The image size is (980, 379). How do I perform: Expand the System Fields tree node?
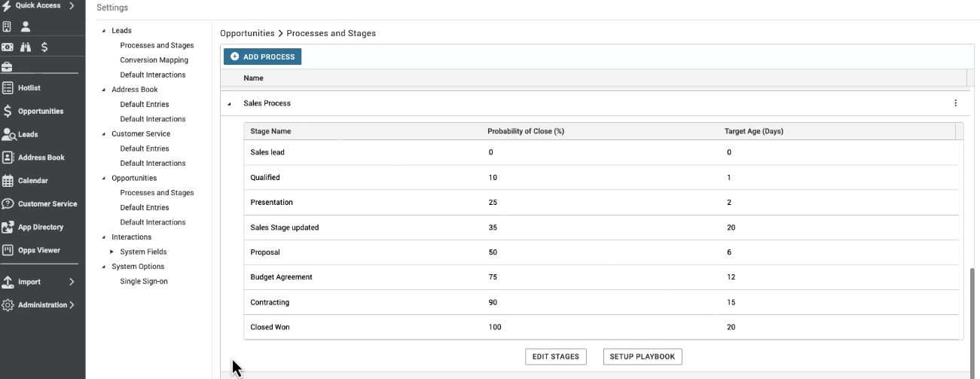pos(112,252)
